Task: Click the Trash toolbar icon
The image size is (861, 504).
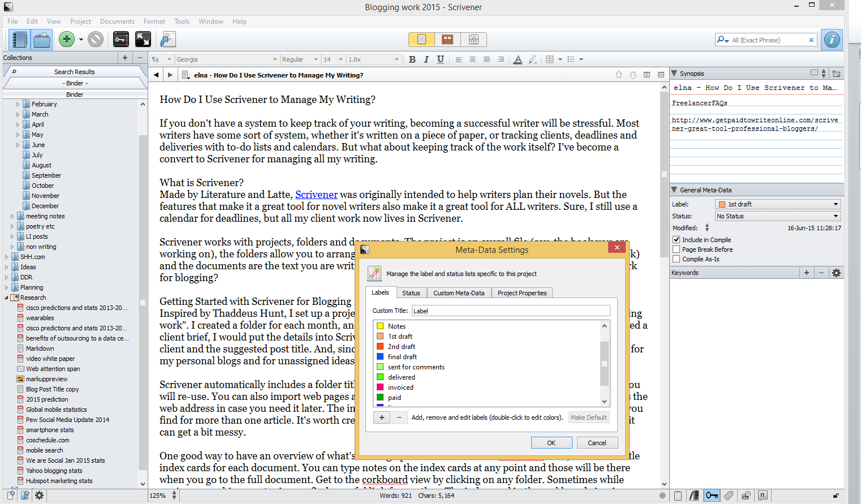Action: click(96, 39)
